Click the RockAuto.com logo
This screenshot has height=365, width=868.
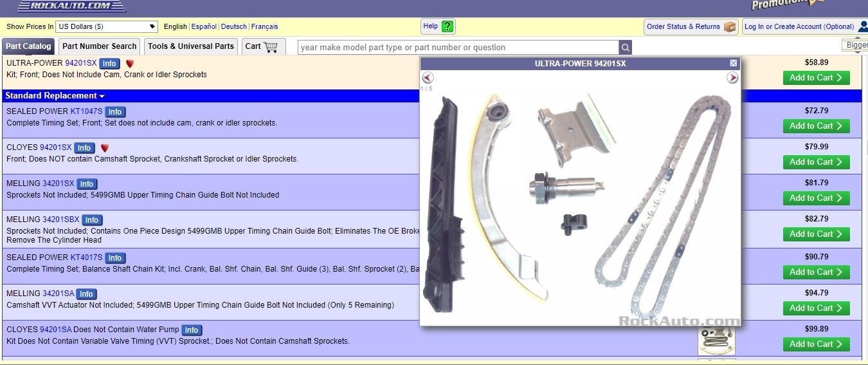pos(71,6)
